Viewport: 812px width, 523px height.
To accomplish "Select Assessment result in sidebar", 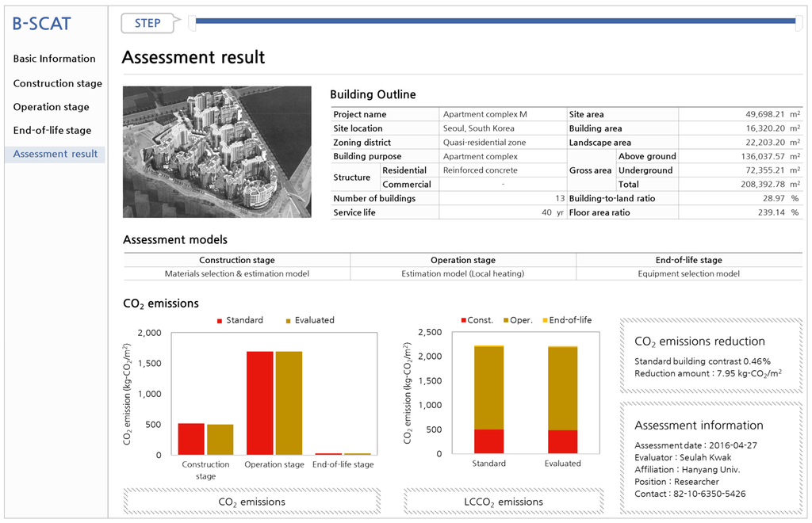I will point(55,154).
